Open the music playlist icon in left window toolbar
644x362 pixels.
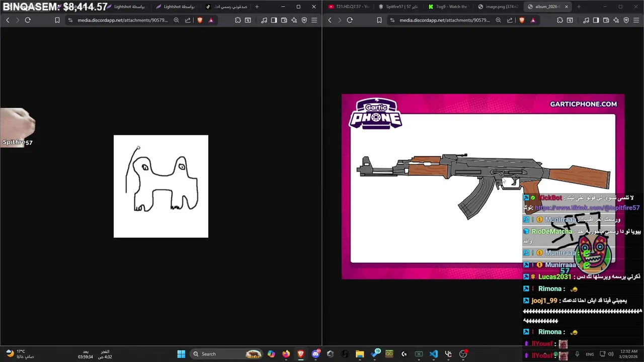(x=264, y=20)
